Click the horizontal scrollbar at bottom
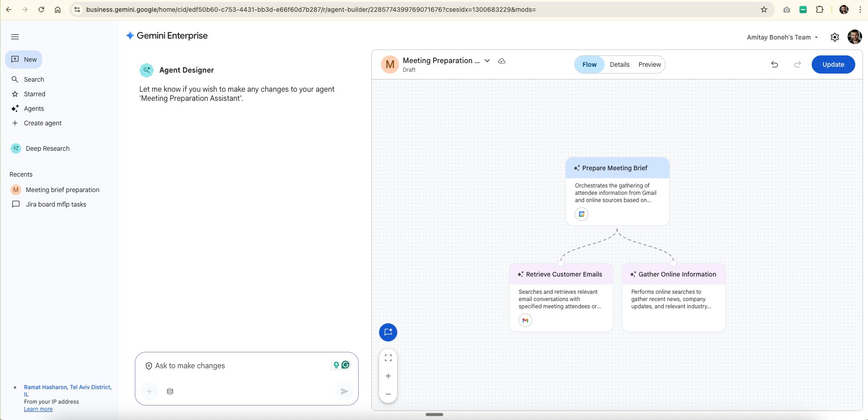868x420 pixels. click(x=434, y=415)
